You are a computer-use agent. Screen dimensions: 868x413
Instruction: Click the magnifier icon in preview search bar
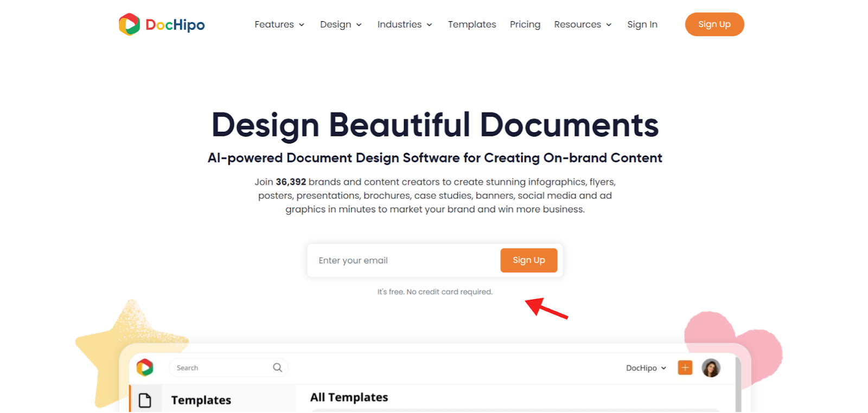[277, 367]
